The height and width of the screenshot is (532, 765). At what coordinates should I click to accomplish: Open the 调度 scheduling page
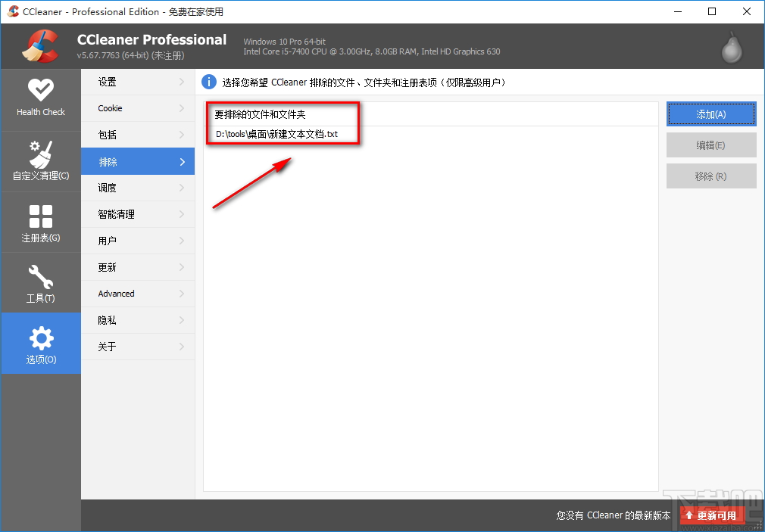coord(138,188)
